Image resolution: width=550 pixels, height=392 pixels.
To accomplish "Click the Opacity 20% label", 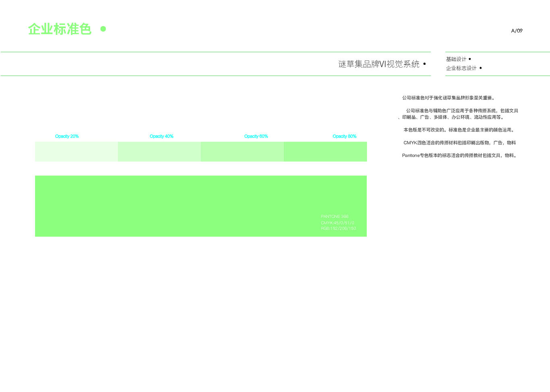I will (x=67, y=136).
